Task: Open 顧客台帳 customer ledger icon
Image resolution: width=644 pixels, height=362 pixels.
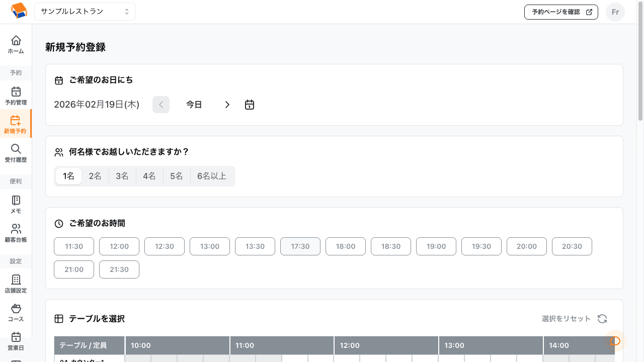Action: [x=16, y=230]
